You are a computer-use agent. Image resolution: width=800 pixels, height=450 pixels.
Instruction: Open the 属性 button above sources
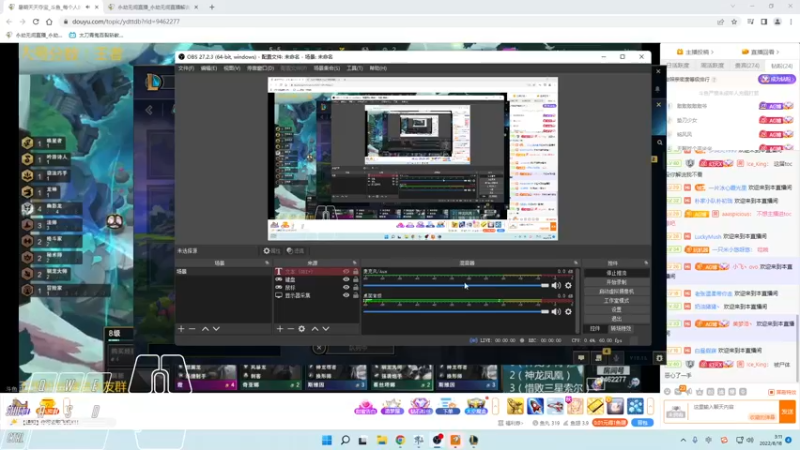tap(272, 251)
